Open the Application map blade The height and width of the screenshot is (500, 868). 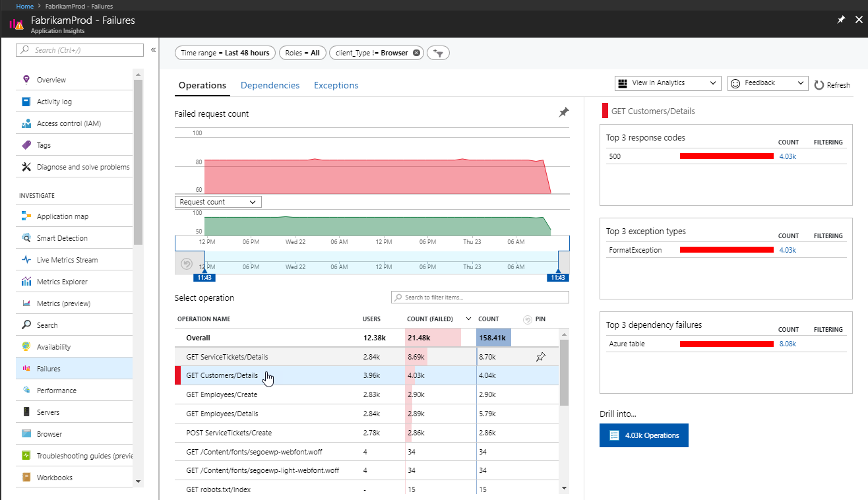[x=59, y=216]
